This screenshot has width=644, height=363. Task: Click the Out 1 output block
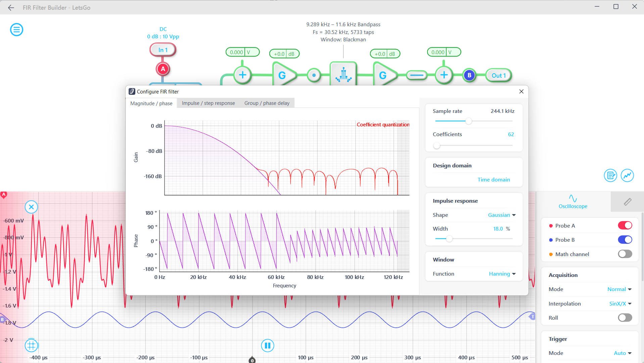[x=498, y=76]
